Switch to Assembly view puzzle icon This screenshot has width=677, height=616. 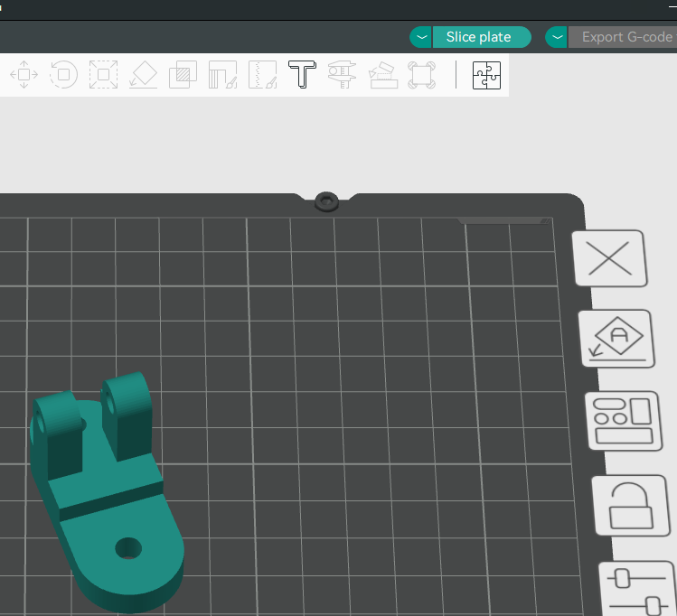(x=486, y=74)
